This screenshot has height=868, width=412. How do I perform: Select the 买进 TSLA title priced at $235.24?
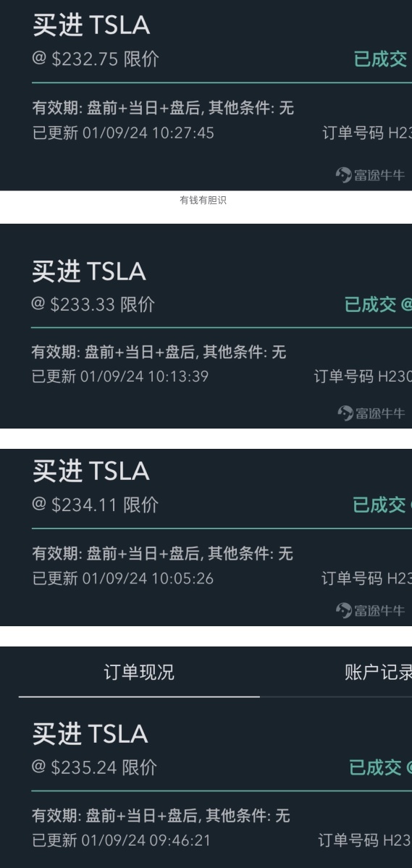91,734
